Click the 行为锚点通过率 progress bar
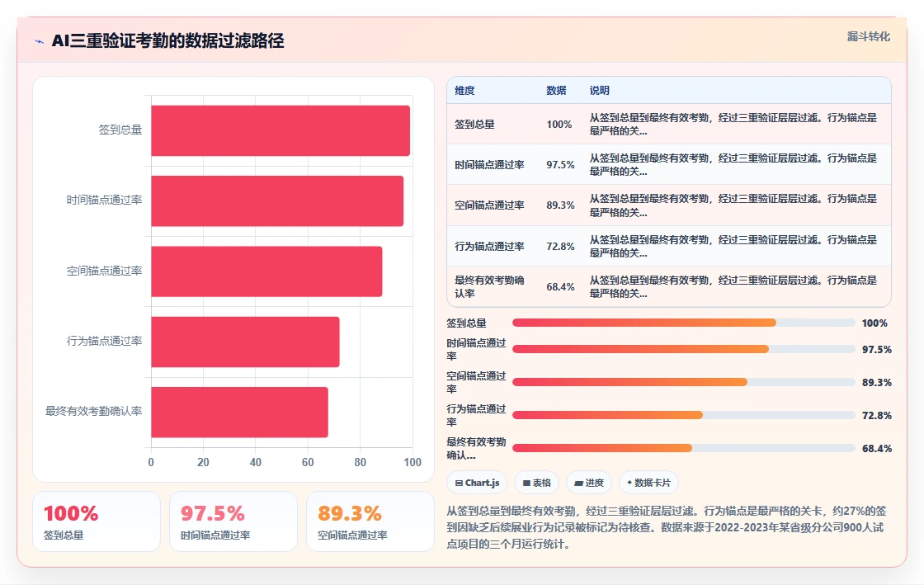Viewport: 924px width, 585px height. pyautogui.click(x=684, y=415)
